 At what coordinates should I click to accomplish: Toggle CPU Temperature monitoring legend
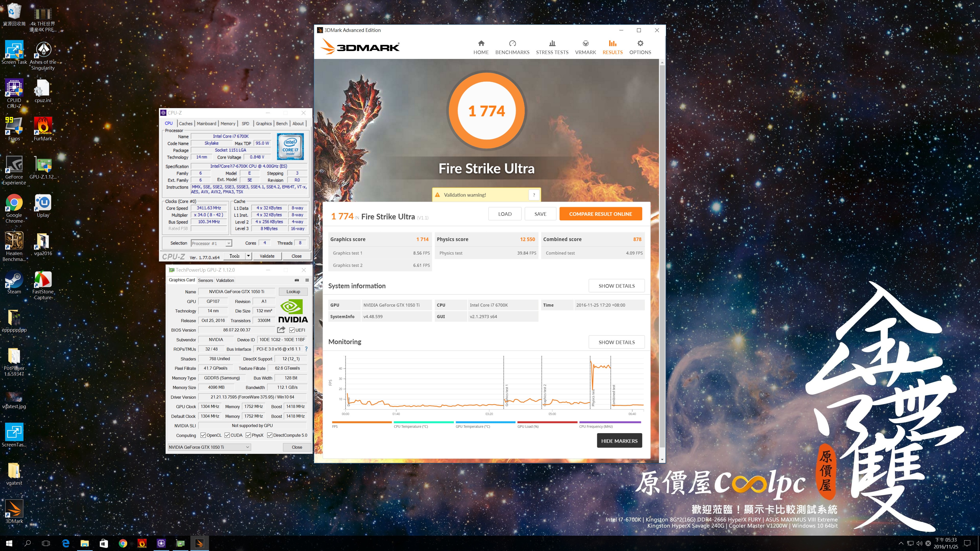(423, 424)
